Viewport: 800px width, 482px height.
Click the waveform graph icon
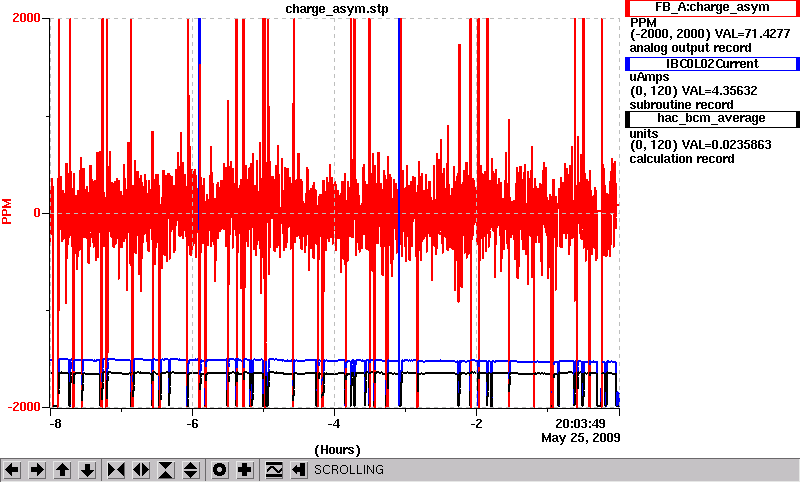[x=274, y=470]
